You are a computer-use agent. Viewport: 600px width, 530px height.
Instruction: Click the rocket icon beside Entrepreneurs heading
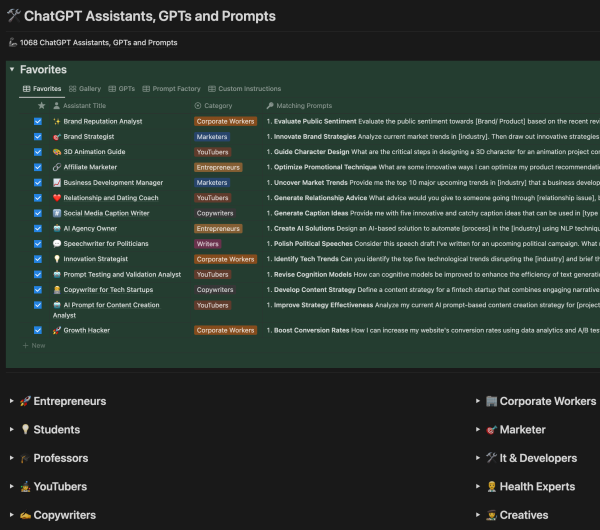(25, 401)
